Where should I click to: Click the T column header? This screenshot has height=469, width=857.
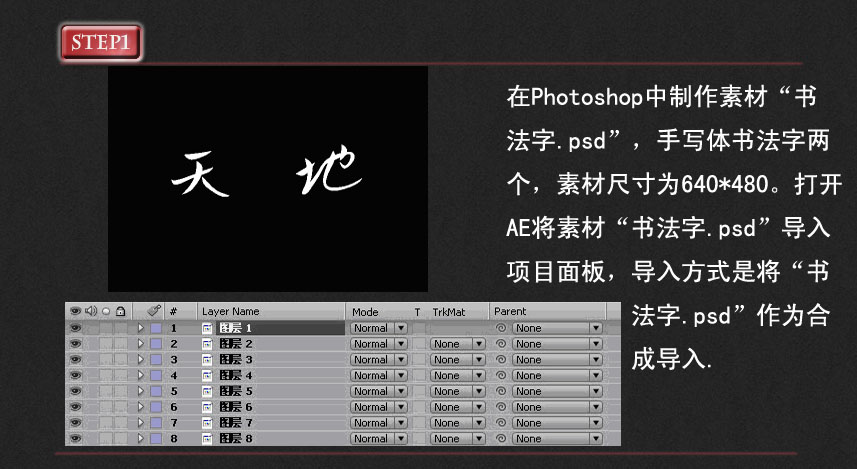pos(417,312)
